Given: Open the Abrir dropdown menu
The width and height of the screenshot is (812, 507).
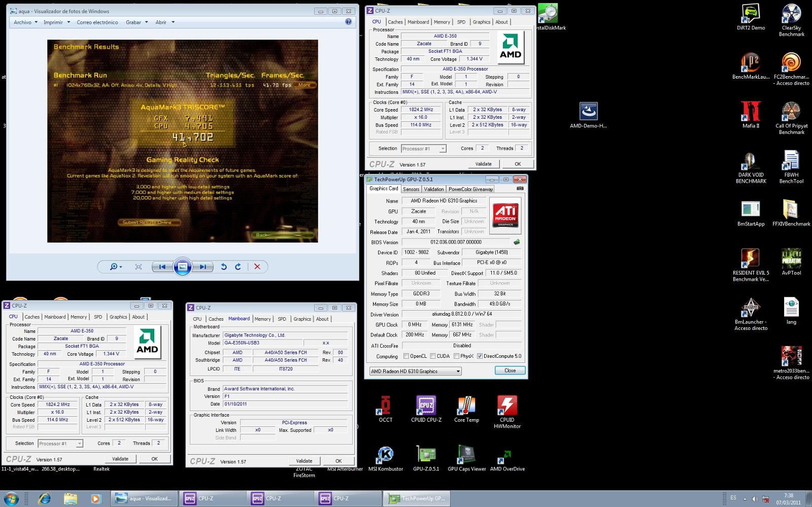Looking at the screenshot, I should [x=165, y=22].
